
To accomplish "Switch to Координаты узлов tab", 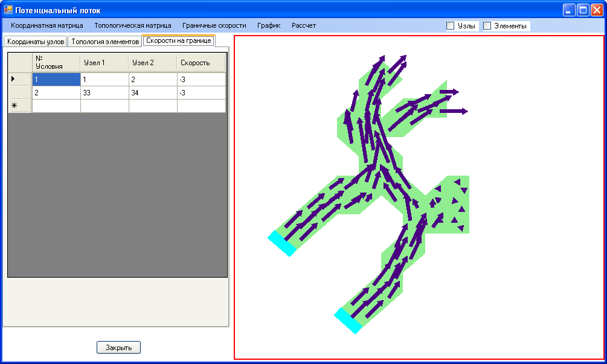I will [35, 42].
